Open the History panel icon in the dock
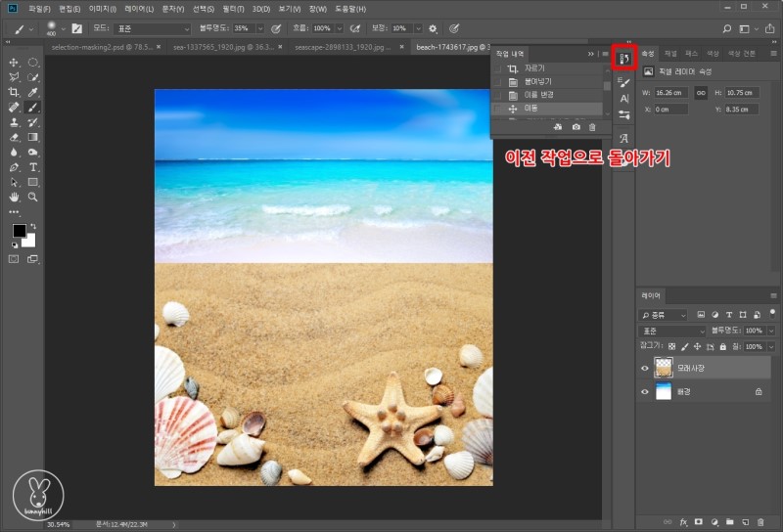Image resolution: width=783 pixels, height=532 pixels. coord(623,59)
